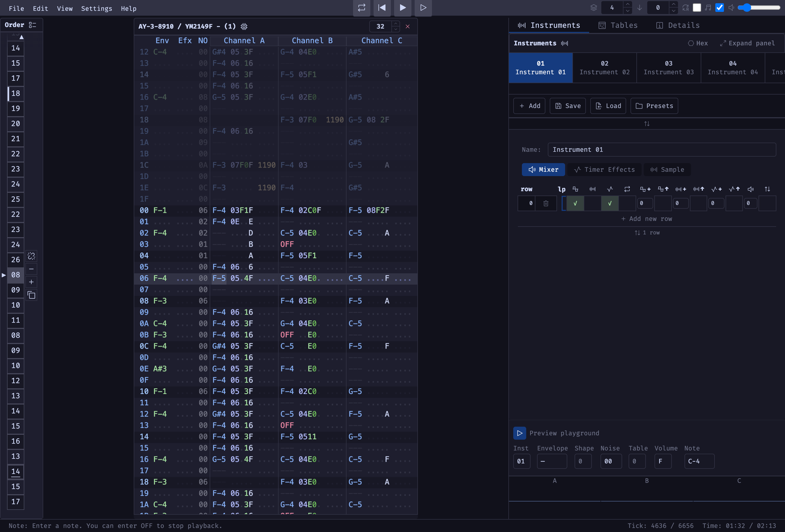Uncheck the blue checked checkbox in toolbar

pyautogui.click(x=720, y=8)
